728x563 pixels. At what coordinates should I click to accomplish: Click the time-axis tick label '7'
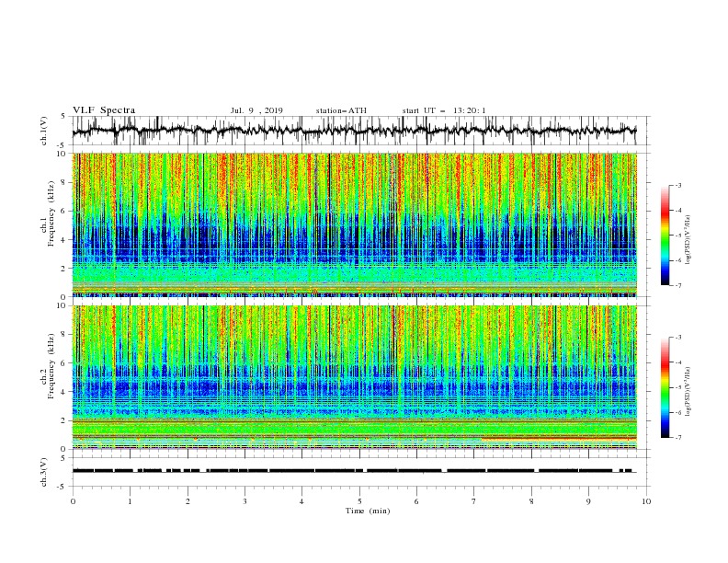click(474, 501)
